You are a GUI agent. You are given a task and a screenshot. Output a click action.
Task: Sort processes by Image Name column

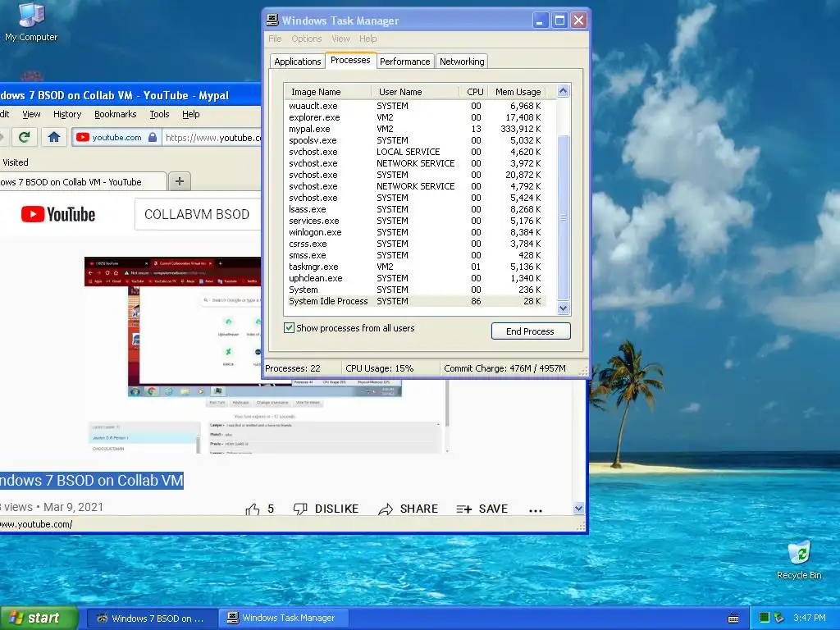326,92
